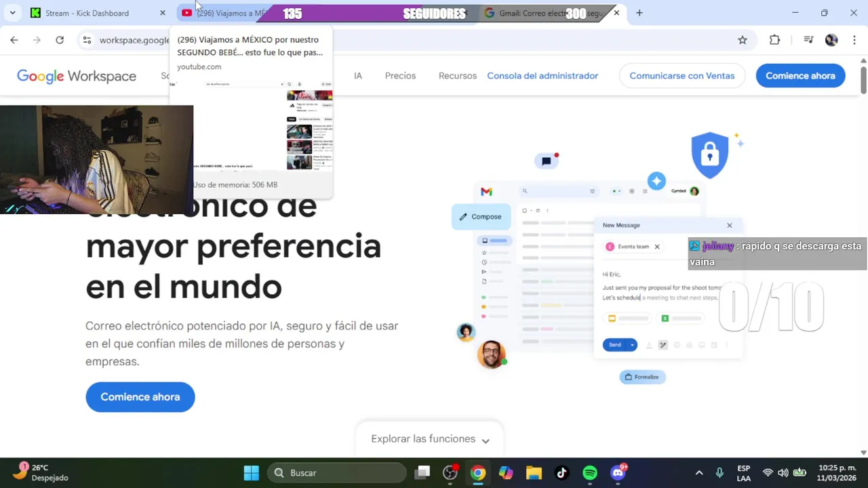868x488 pixels.
Task: Click the chat bubble notification icon
Action: (x=547, y=161)
